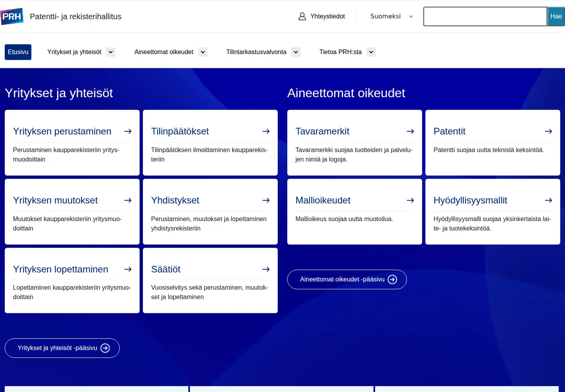Open the Mallioikeudet heading link
565x392 pixels.
tap(323, 200)
